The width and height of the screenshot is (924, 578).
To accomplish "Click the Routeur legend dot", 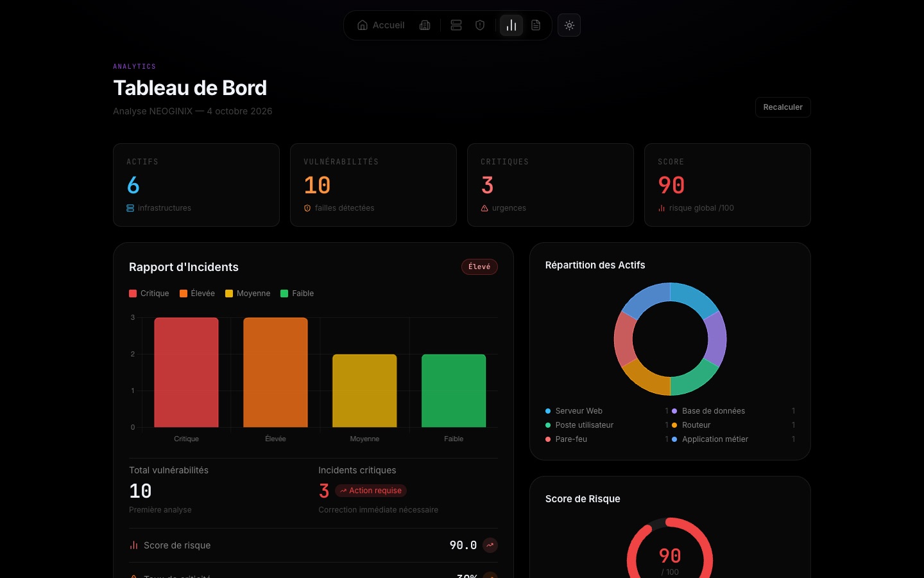I will pos(674,425).
